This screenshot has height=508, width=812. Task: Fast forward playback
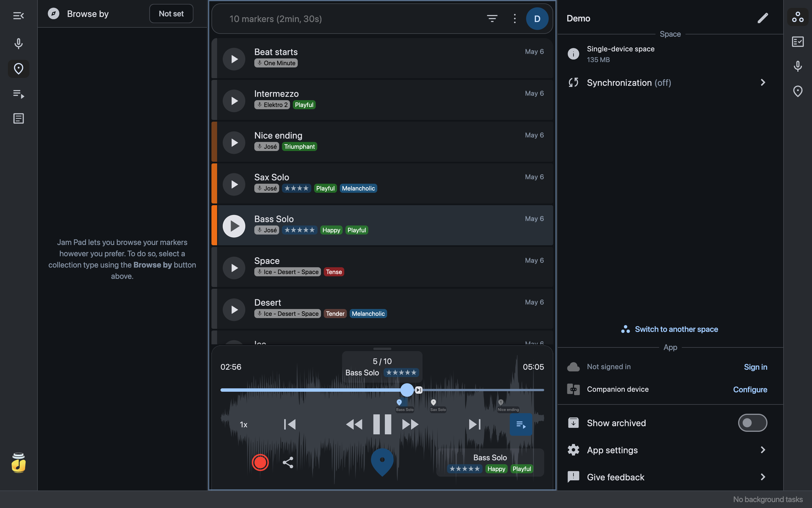pyautogui.click(x=410, y=424)
